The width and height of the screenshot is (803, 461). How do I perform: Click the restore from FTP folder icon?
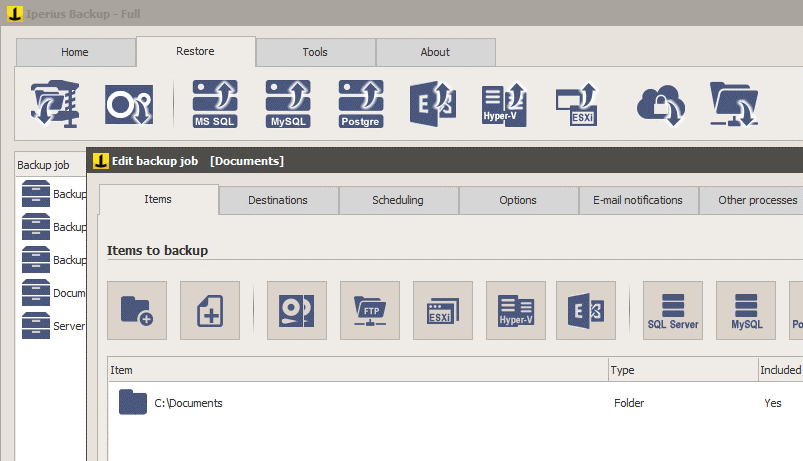click(734, 104)
